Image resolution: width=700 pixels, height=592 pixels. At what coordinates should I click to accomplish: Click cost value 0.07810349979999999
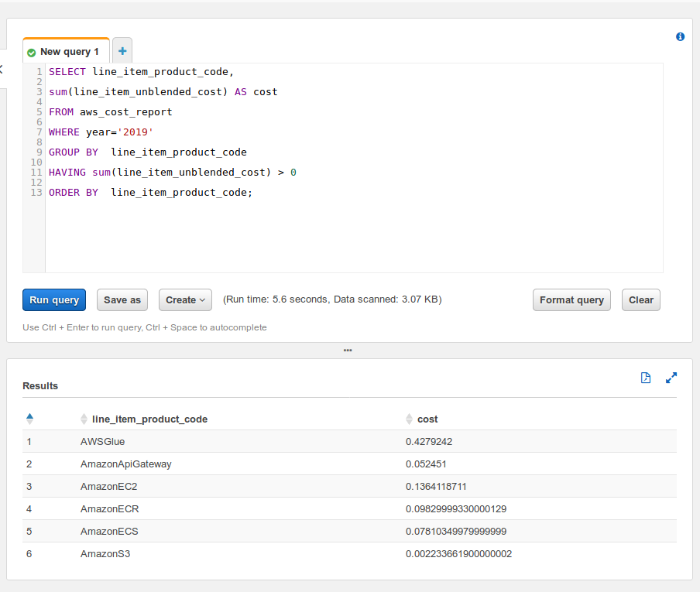[x=456, y=532]
